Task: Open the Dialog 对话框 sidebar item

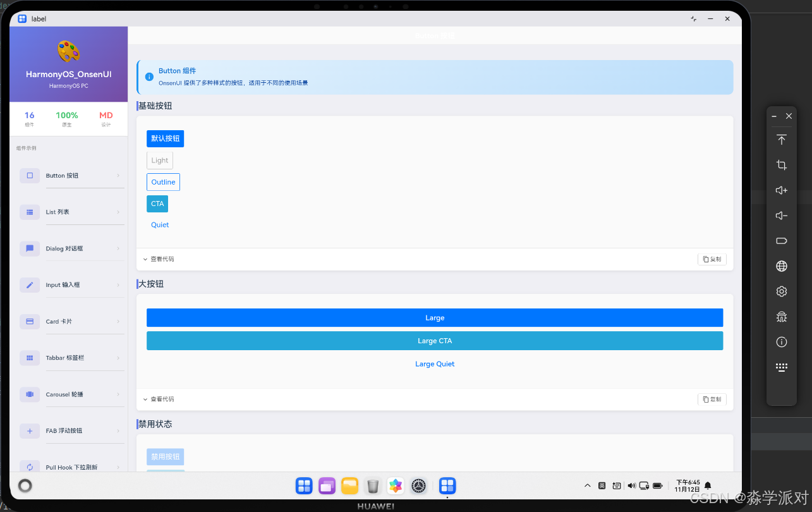Action: point(69,248)
